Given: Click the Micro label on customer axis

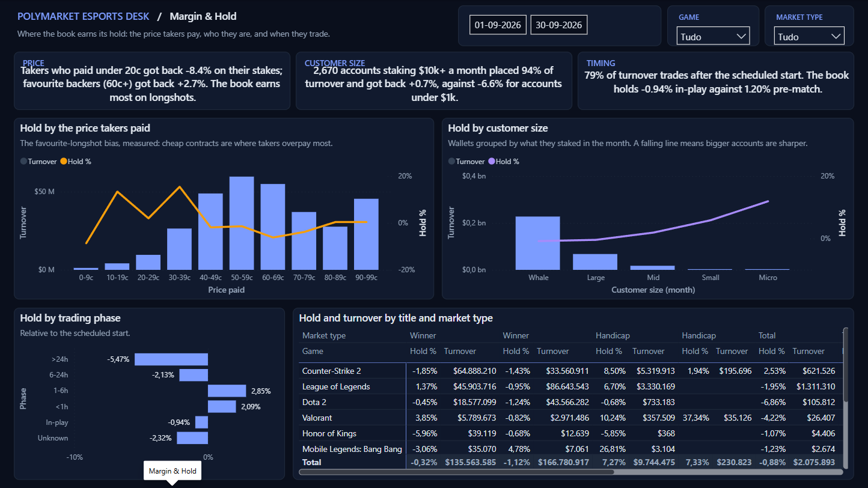Looking at the screenshot, I should [x=768, y=278].
